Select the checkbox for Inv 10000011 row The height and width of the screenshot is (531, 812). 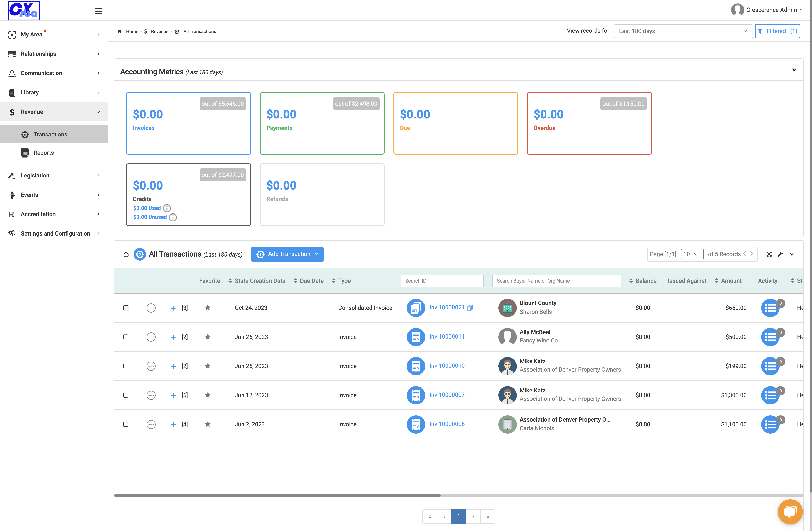point(125,337)
